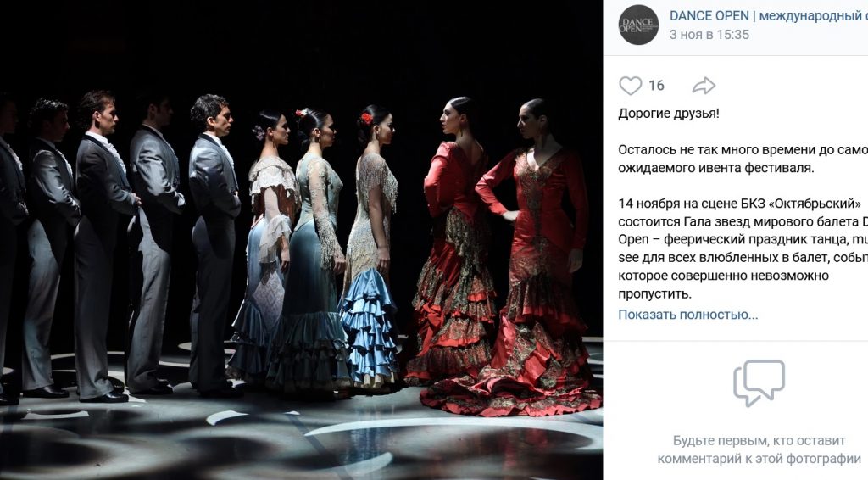Expand the text with Показать полностью
The image size is (868, 480).
tap(688, 315)
